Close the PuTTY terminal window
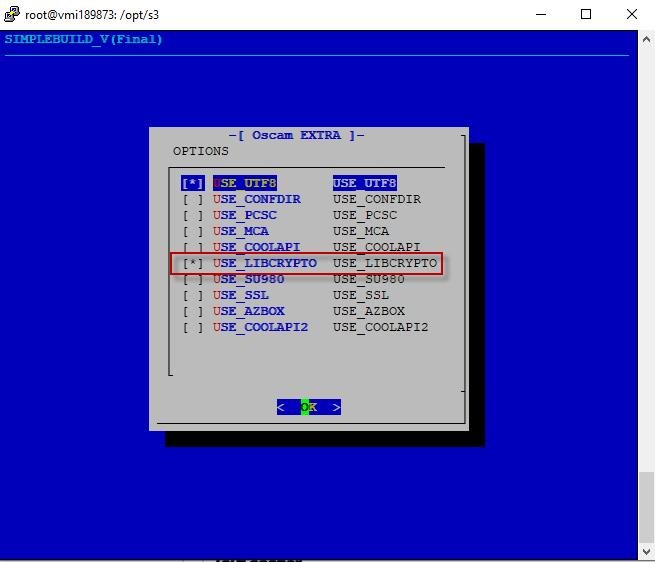 click(632, 14)
